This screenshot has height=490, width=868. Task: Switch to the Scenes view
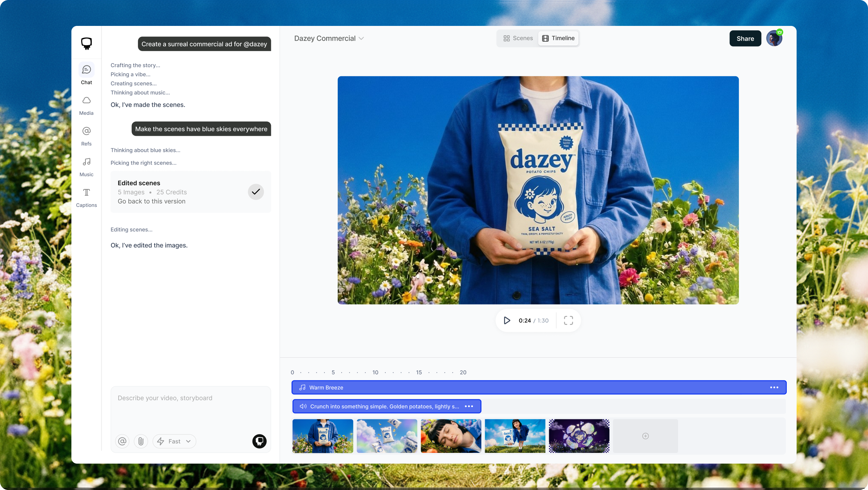point(518,38)
